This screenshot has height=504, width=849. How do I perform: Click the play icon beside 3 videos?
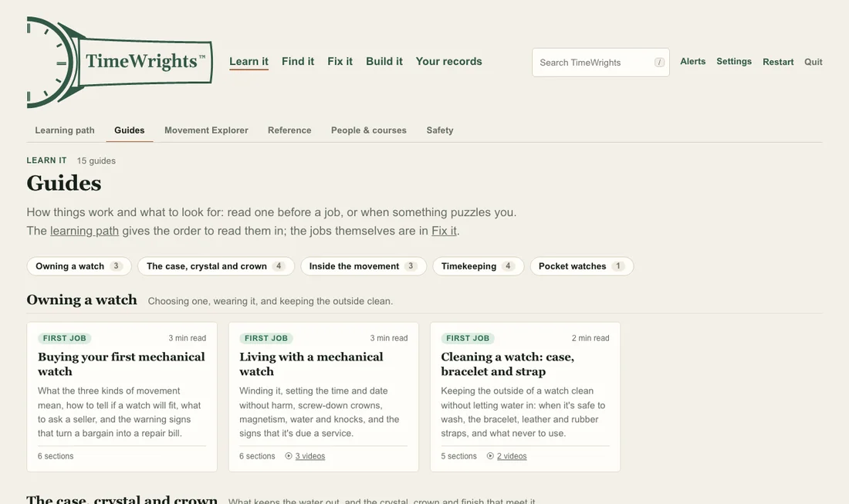[x=289, y=456]
